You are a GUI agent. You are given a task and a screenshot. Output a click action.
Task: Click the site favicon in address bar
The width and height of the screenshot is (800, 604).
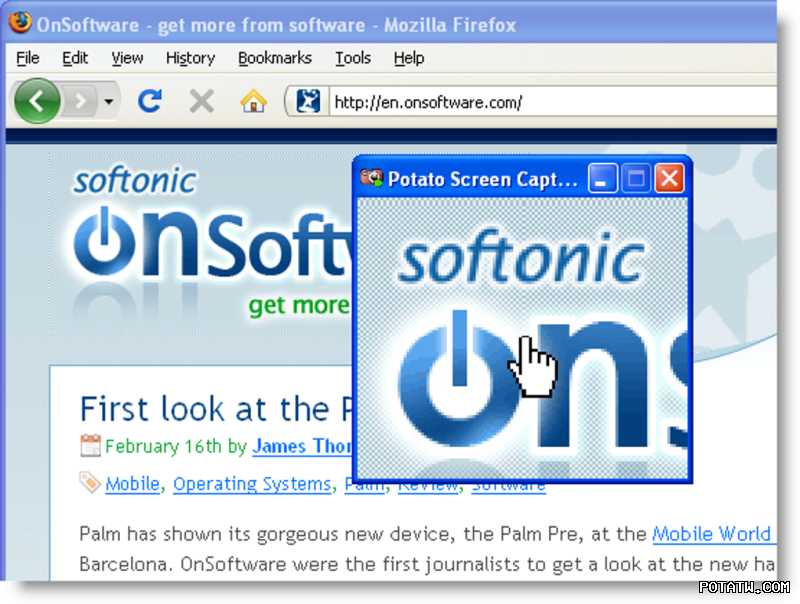[x=309, y=101]
